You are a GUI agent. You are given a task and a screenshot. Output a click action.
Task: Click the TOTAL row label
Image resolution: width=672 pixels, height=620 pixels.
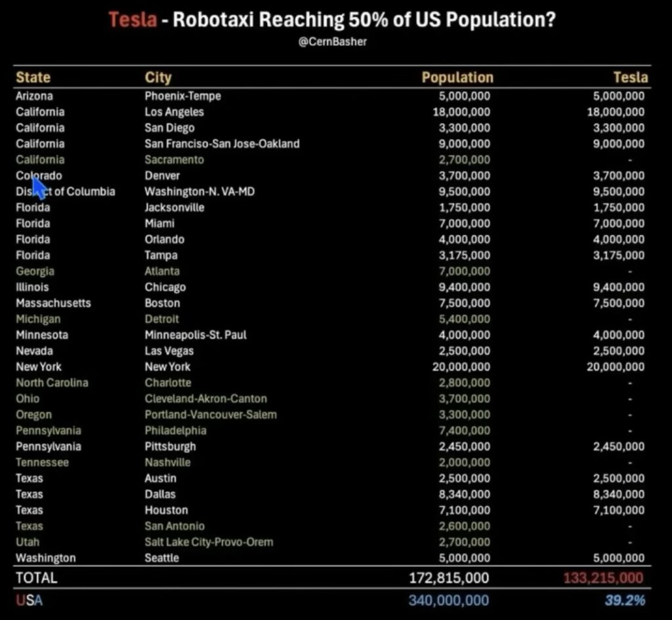36,578
